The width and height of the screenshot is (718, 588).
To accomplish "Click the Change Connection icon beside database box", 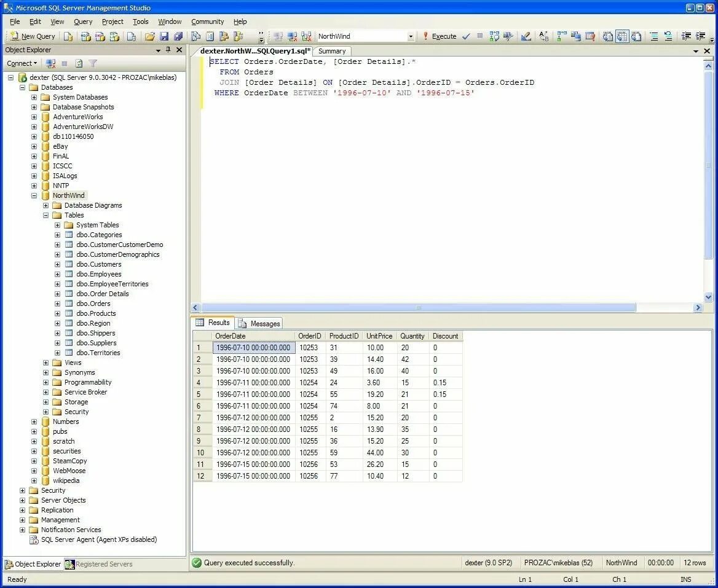I will coord(306,36).
